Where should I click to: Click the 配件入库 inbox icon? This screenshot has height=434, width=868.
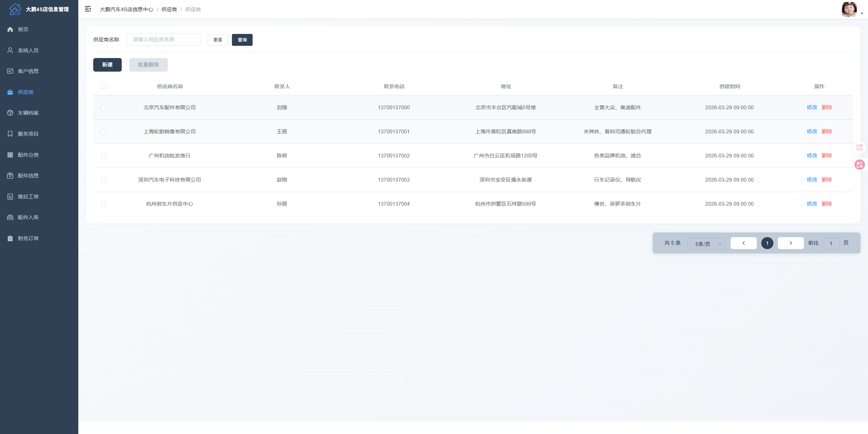point(10,218)
